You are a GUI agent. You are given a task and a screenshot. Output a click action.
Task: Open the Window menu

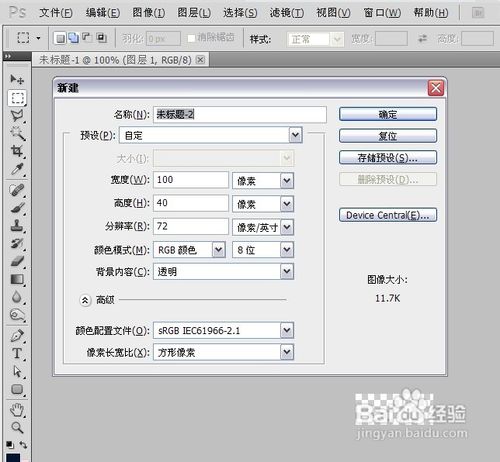(x=382, y=13)
